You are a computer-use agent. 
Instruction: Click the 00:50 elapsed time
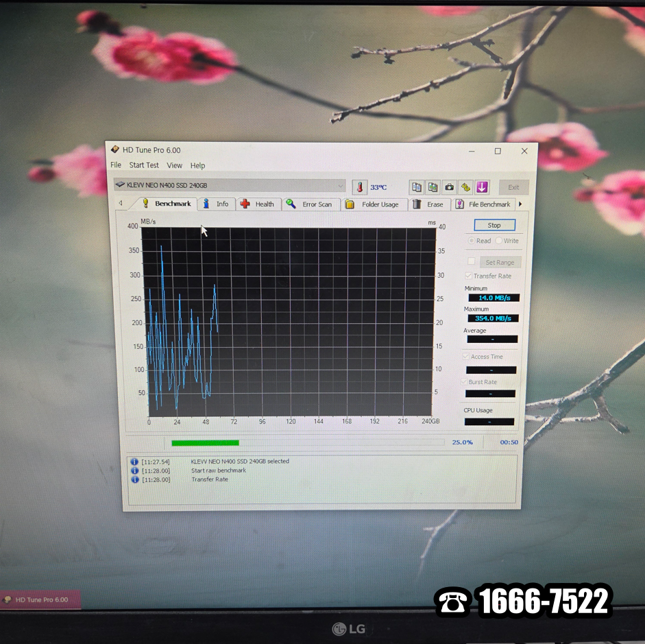click(x=509, y=442)
